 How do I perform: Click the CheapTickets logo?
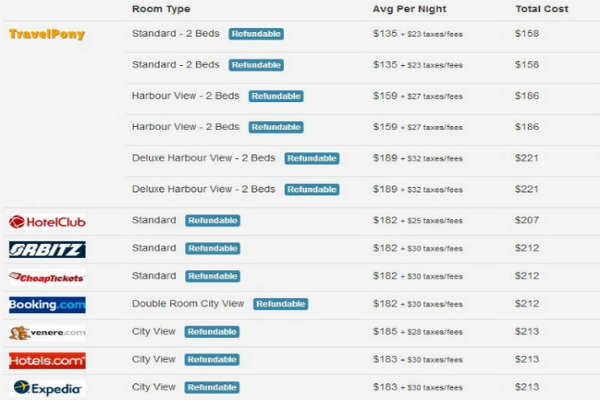click(47, 277)
